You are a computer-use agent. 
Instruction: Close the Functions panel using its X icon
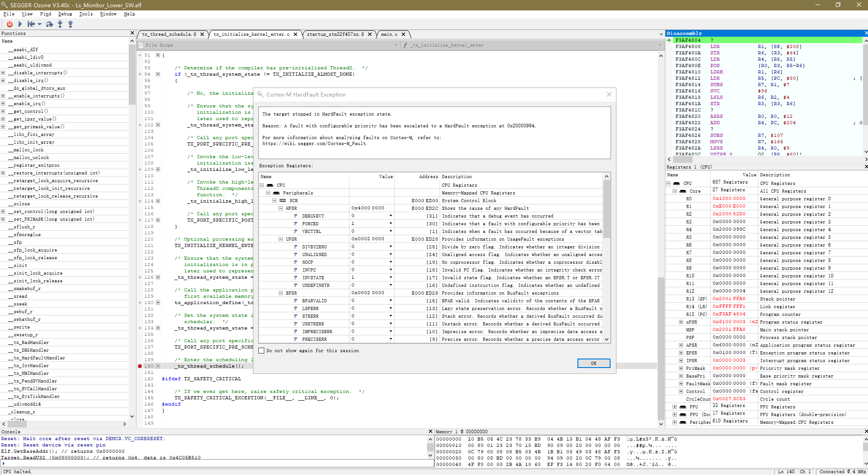click(132, 33)
